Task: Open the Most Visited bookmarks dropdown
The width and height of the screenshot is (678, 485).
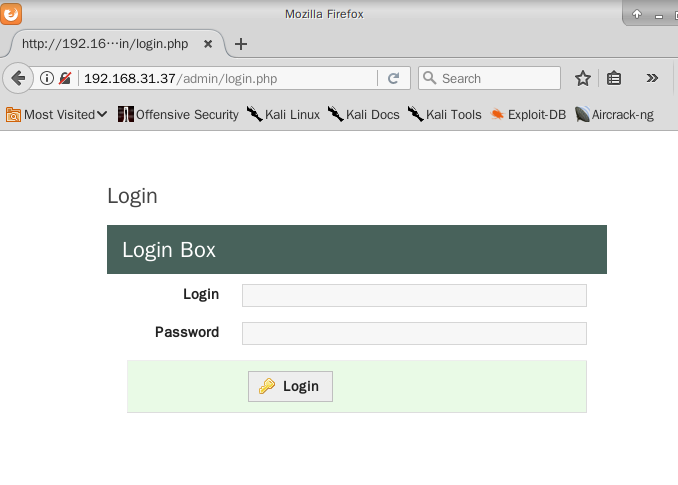Action: pos(57,115)
